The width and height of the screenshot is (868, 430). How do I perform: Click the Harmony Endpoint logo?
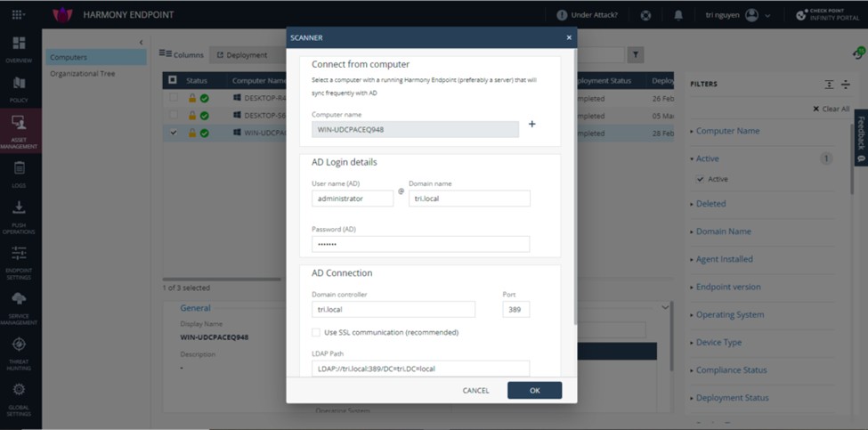pyautogui.click(x=62, y=15)
